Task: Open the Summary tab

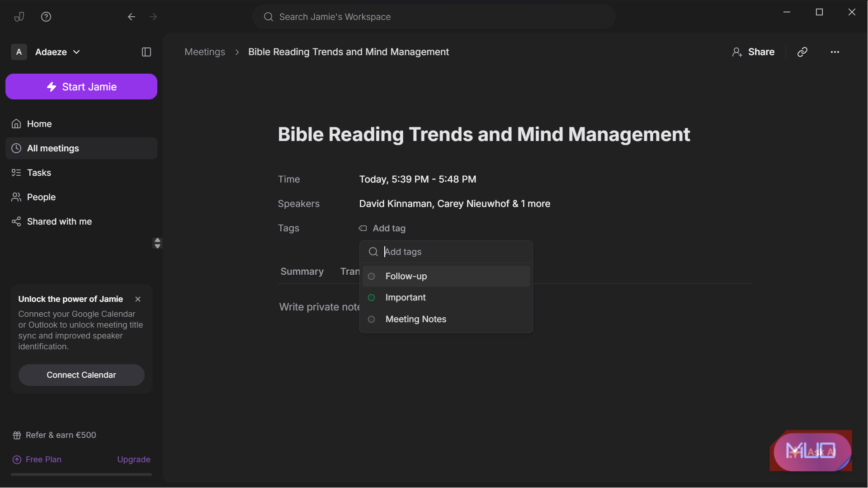Action: point(302,272)
